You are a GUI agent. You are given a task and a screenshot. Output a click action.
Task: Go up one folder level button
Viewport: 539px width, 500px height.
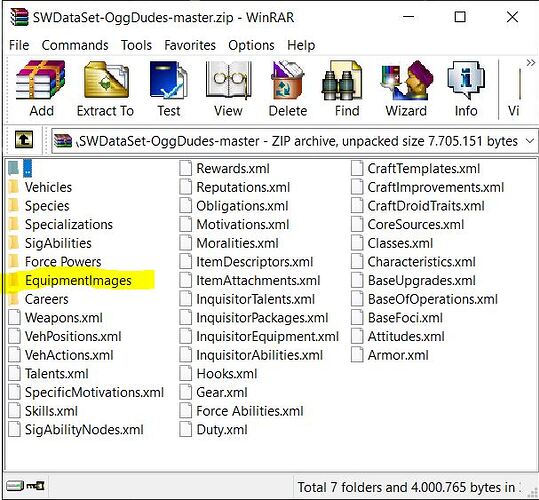pyautogui.click(x=24, y=140)
